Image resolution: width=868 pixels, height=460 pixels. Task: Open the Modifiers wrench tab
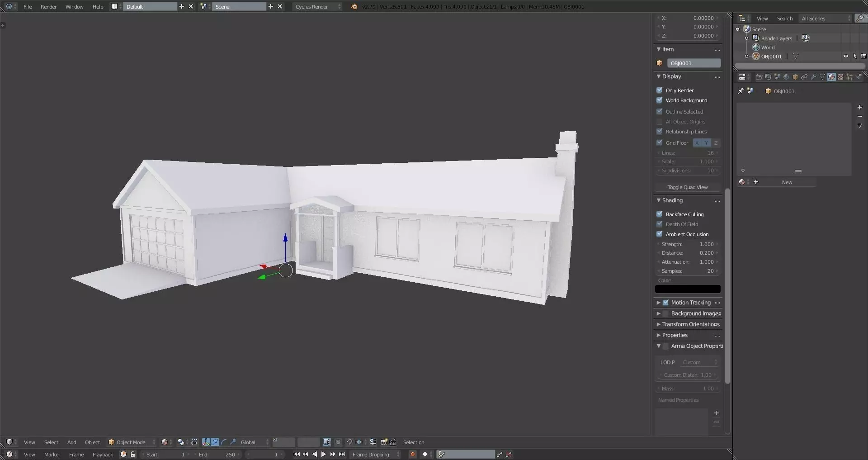pyautogui.click(x=813, y=77)
